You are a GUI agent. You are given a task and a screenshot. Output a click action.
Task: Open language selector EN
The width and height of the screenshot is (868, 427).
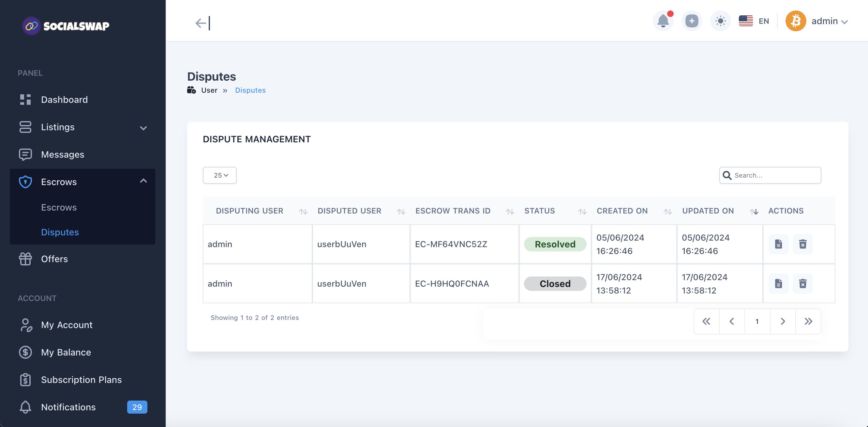click(754, 21)
